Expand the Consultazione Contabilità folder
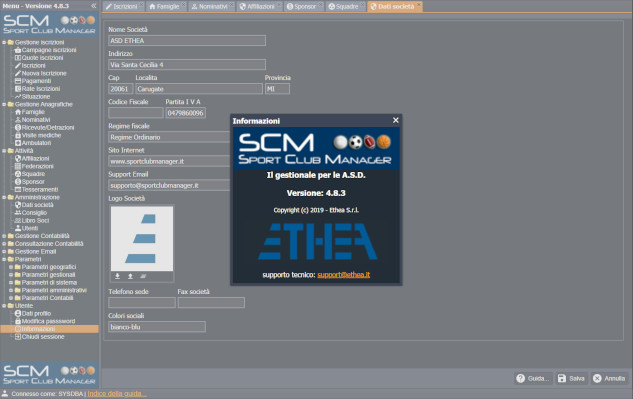Viewport: 633px width, 399px height. click(4, 244)
